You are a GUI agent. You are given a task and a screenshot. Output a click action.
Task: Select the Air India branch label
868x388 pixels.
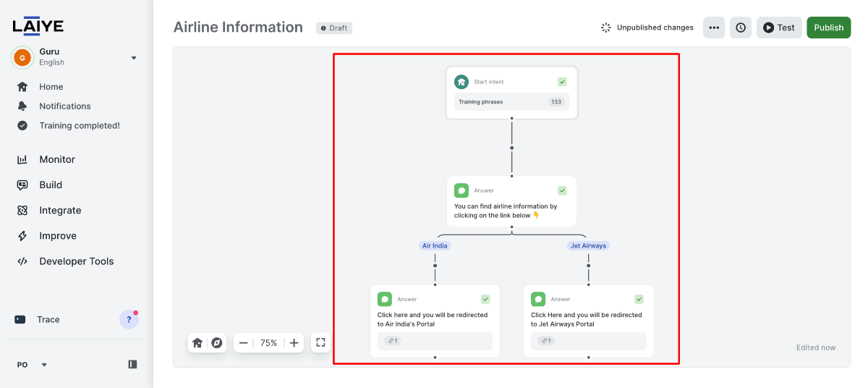pyautogui.click(x=435, y=245)
